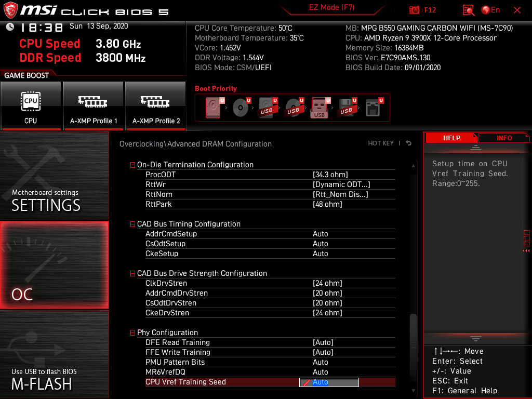The image size is (532, 399).
Task: Enable A-XMP Profile 2
Action: point(156,105)
